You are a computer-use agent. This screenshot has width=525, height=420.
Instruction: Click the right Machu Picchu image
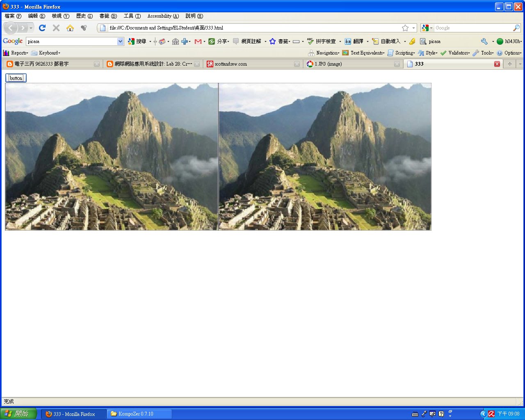tap(325, 157)
